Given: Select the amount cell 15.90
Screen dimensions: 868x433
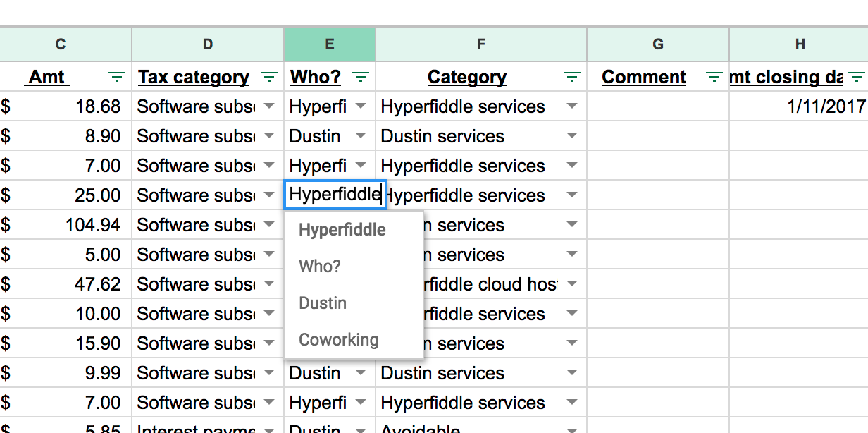Looking at the screenshot, I should (66, 343).
